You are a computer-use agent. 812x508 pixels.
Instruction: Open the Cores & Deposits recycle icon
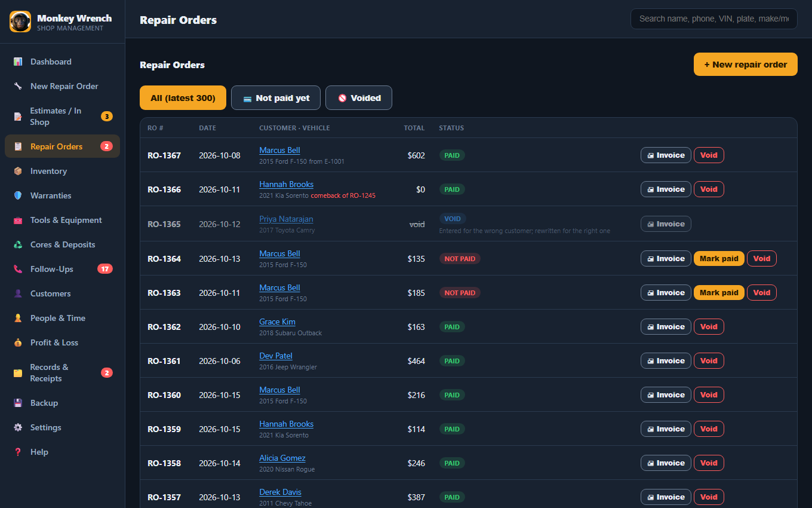pyautogui.click(x=18, y=244)
